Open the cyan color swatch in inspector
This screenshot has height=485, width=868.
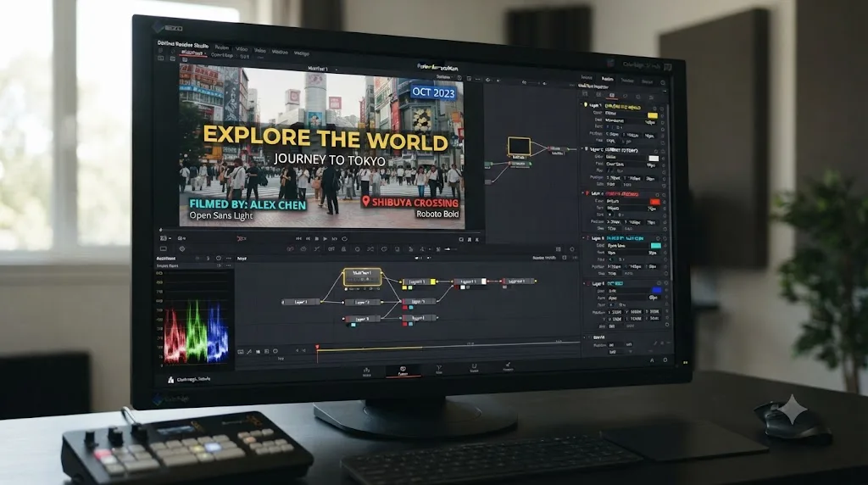[655, 246]
